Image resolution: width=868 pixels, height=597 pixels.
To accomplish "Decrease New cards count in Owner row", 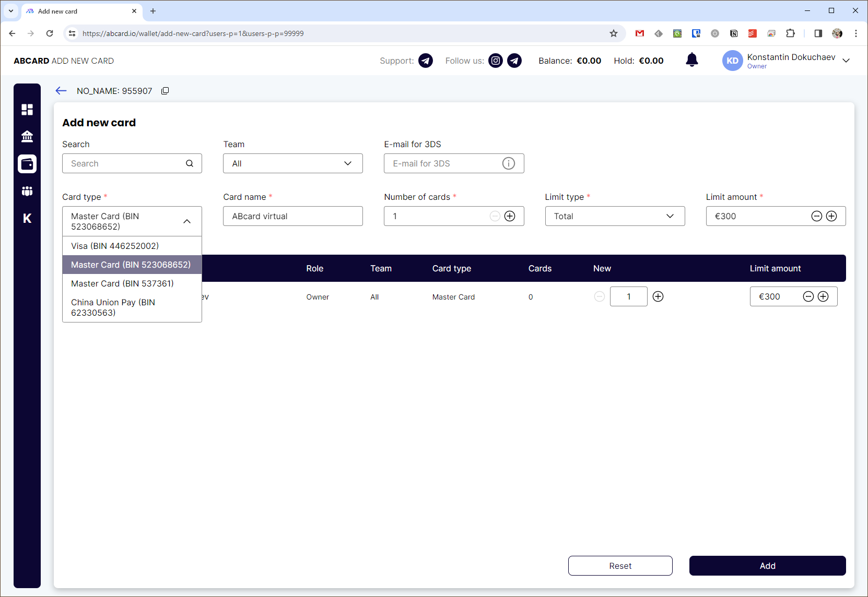I will (x=600, y=296).
